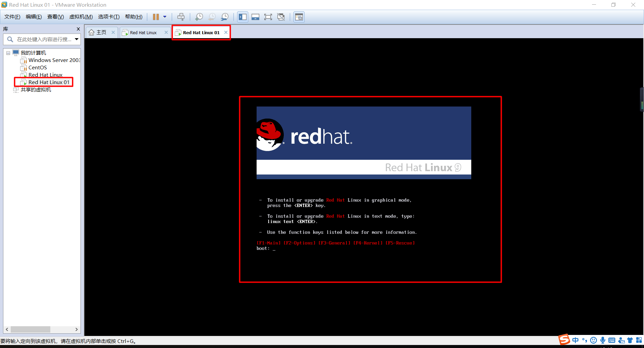644x348 pixels.
Task: Select 我的计算机 in the library tree
Action: point(33,53)
